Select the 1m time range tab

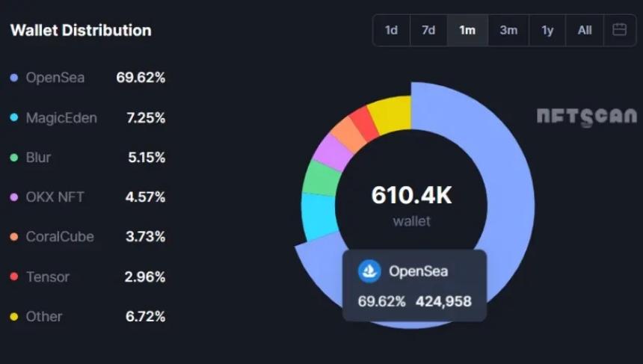click(467, 31)
